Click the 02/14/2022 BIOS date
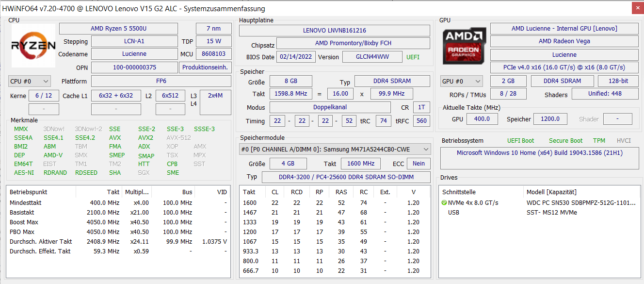The image size is (644, 284). point(296,57)
